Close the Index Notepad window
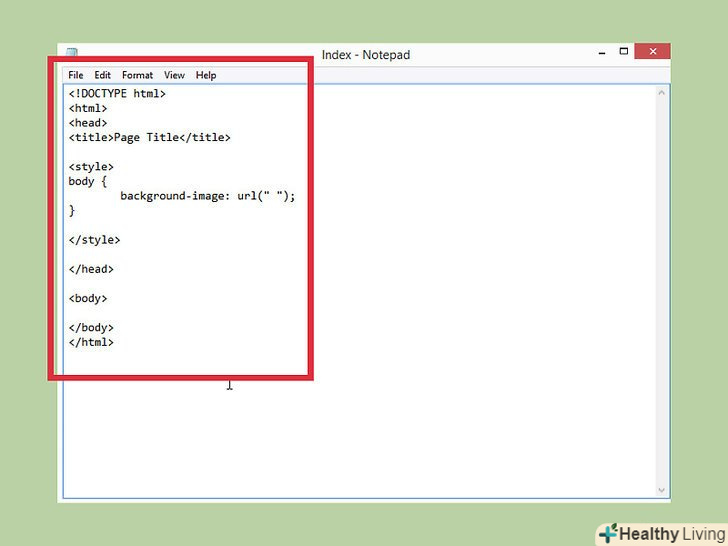Image resolution: width=728 pixels, height=546 pixels. [652, 51]
